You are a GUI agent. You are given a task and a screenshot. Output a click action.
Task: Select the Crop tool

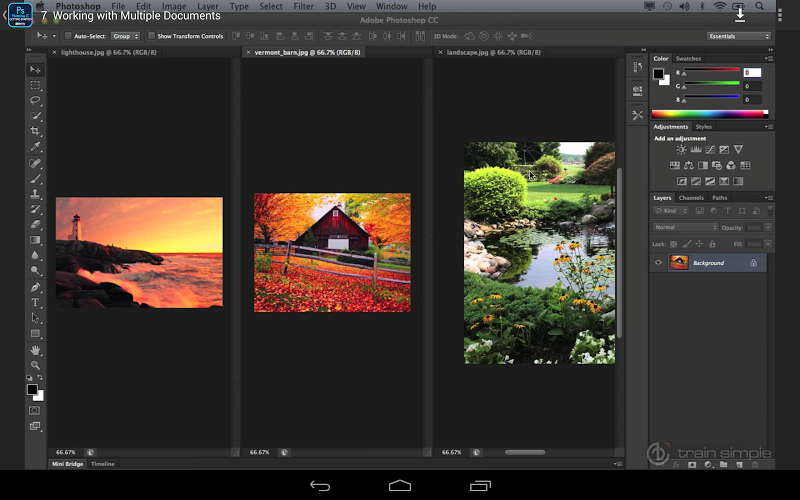(35, 131)
